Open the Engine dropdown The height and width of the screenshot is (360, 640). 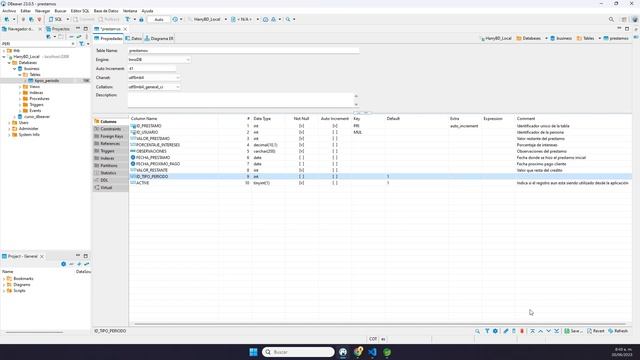pos(188,60)
